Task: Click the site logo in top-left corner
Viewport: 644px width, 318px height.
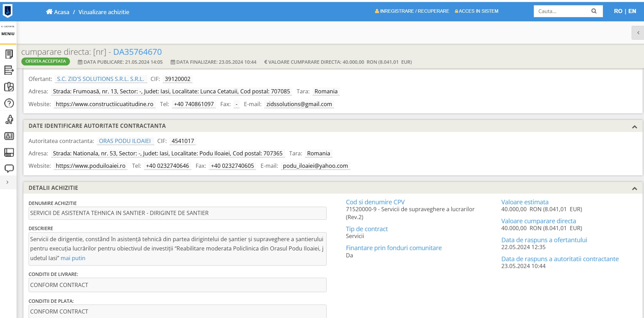Action: [x=8, y=11]
